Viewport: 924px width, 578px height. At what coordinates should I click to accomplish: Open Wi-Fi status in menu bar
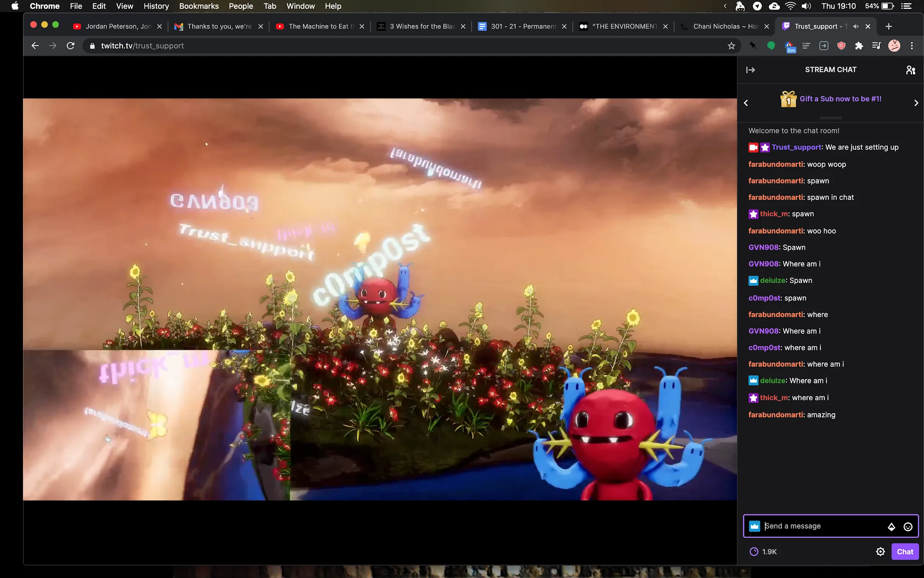click(790, 6)
